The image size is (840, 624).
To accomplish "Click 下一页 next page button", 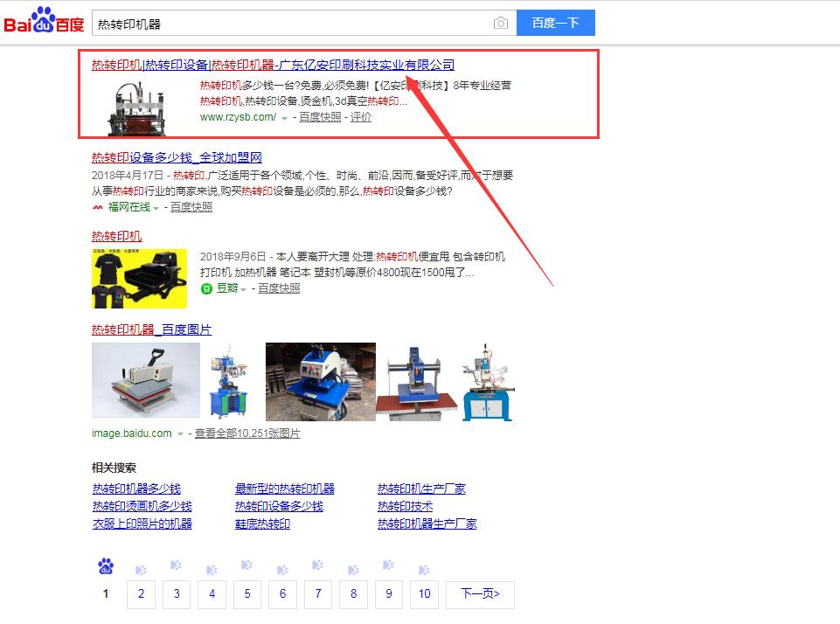I will 479,594.
